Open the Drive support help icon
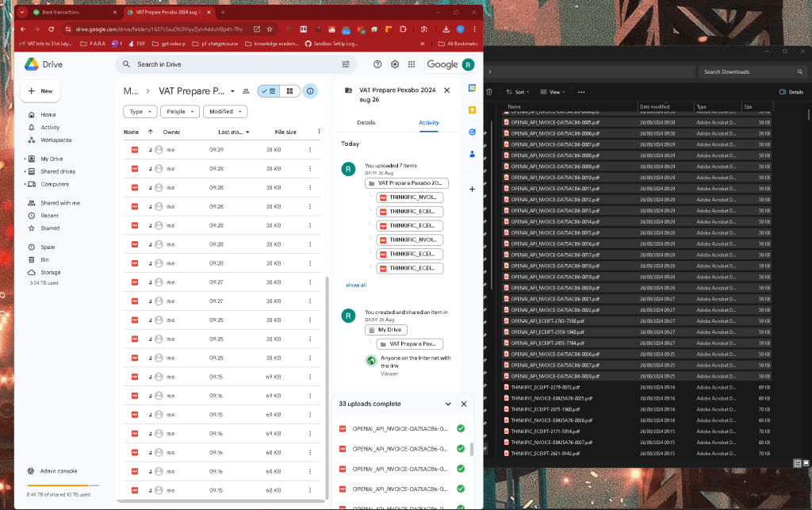The width and height of the screenshot is (812, 510). pos(377,64)
